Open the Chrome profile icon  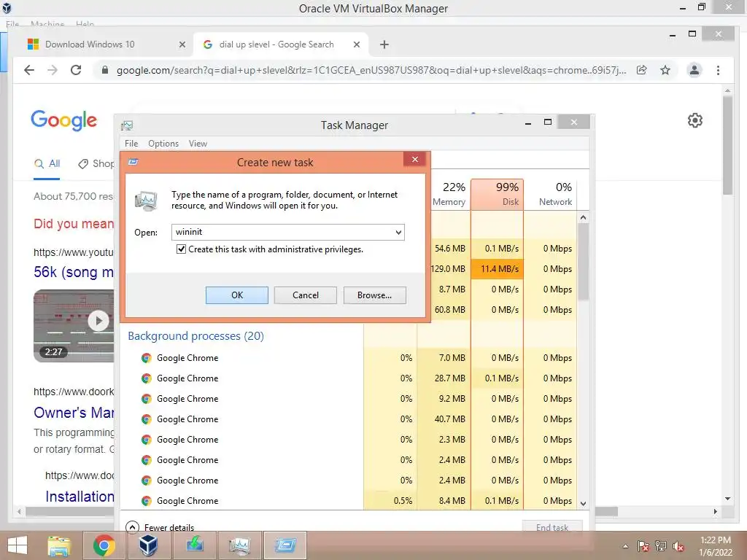(694, 71)
